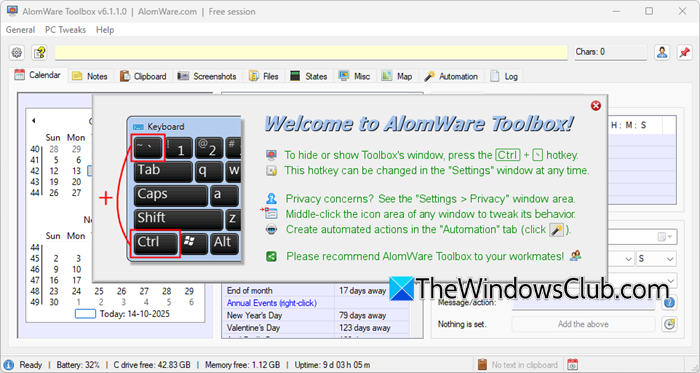The image size is (700, 373).
Task: Open the Misc tab
Action: click(x=354, y=76)
